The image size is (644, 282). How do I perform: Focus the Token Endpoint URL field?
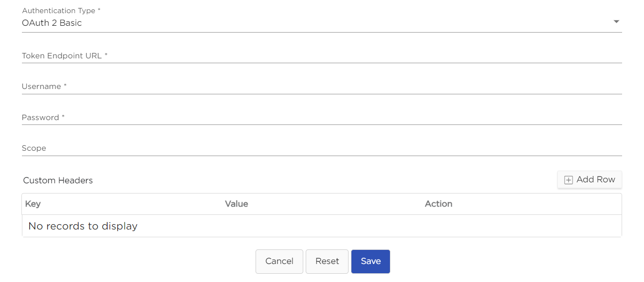321,56
